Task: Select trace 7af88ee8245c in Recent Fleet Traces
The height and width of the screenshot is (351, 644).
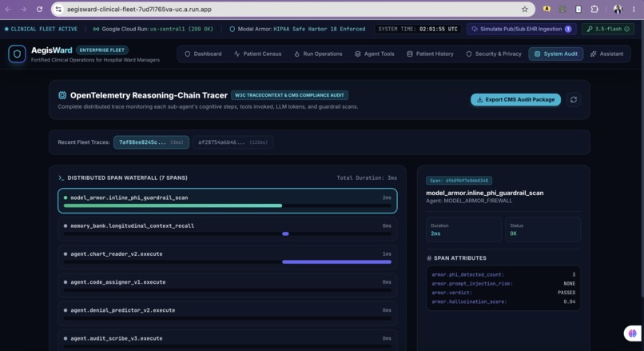Action: click(151, 142)
